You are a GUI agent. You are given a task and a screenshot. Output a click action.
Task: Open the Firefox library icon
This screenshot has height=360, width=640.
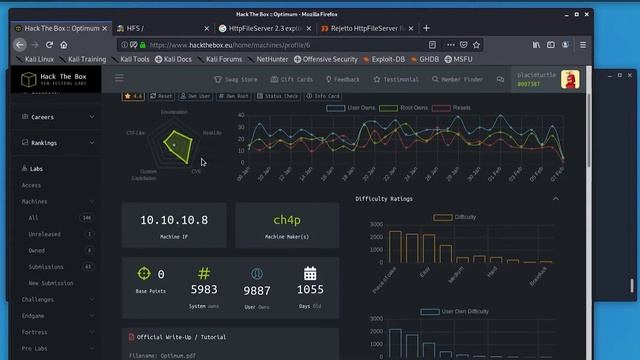point(536,45)
